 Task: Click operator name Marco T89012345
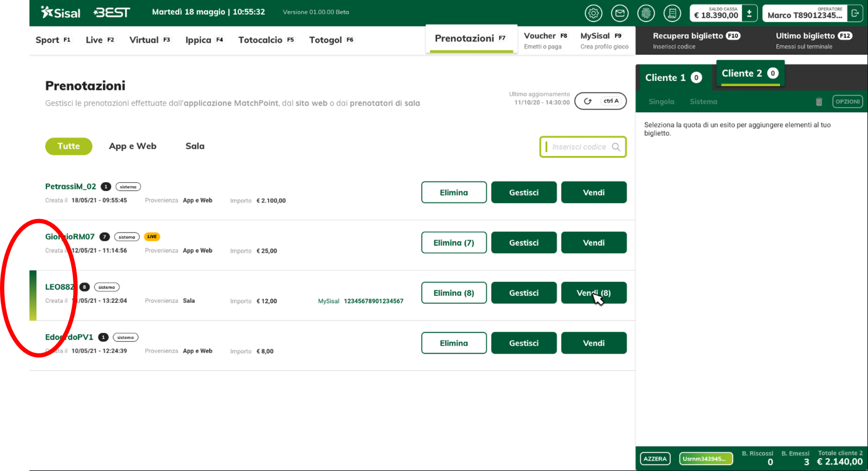pyautogui.click(x=805, y=15)
